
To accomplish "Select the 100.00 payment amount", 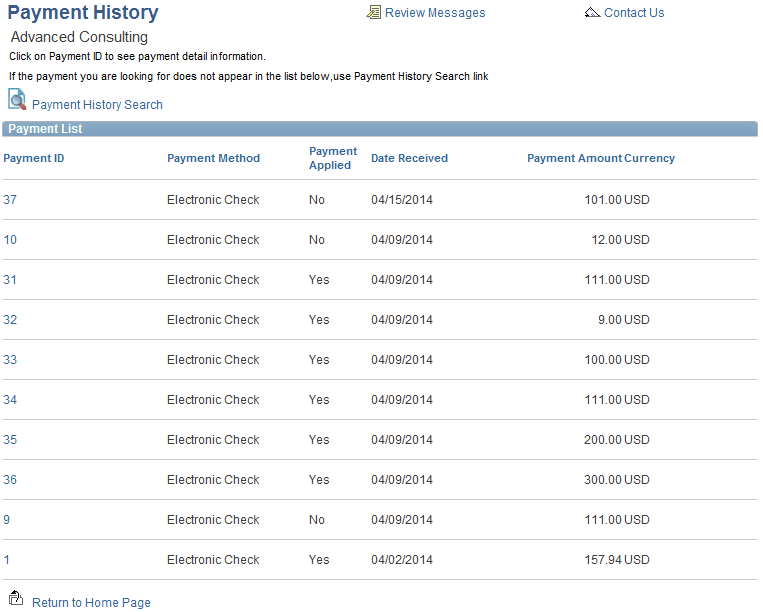I will click(x=603, y=359).
